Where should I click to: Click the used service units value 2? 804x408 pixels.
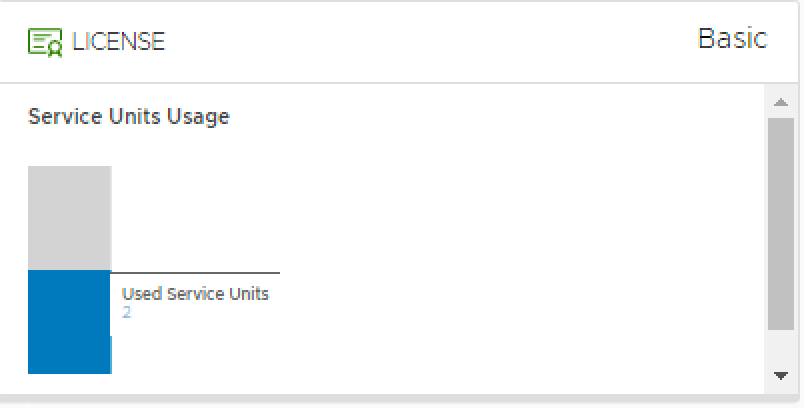tap(127, 312)
